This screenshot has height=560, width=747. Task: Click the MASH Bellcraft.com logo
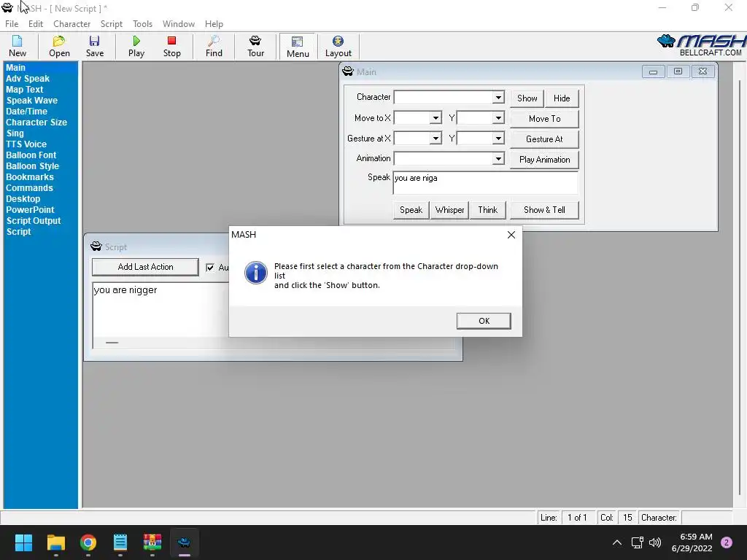[701, 45]
